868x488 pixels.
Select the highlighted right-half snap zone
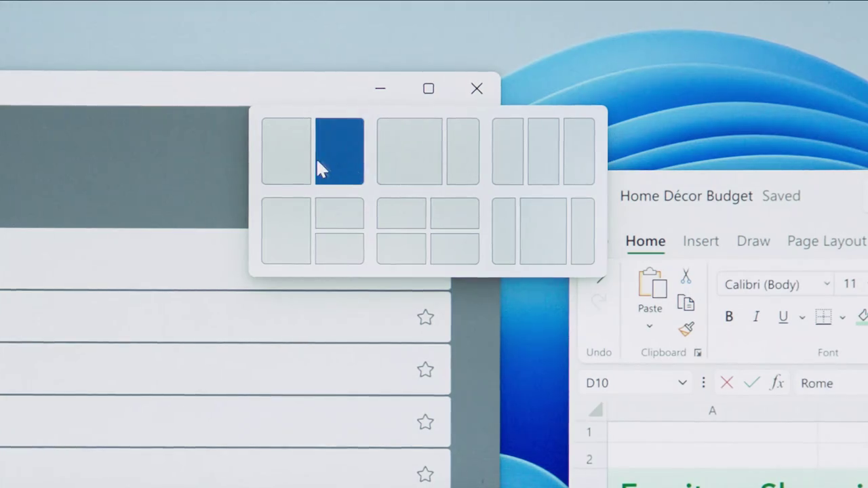(339, 150)
